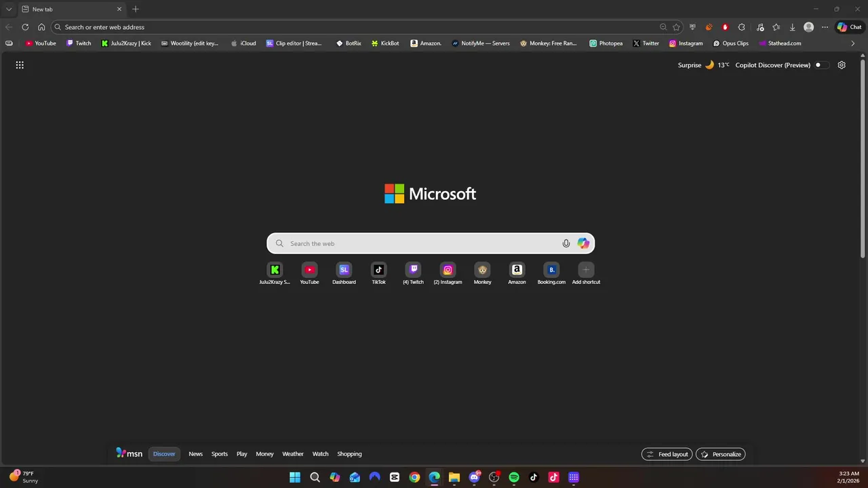Open the Copilot Chat button
The width and height of the screenshot is (868, 488).
point(849,27)
